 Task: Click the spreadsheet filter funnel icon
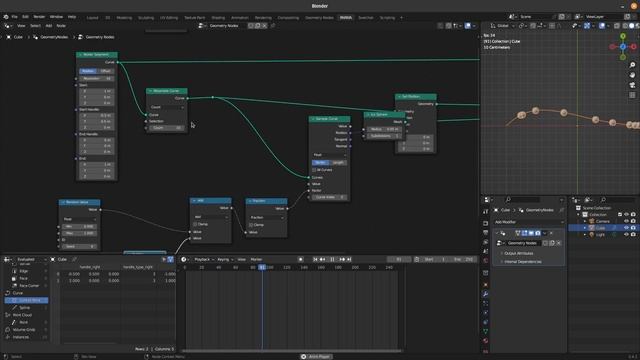tap(170, 259)
